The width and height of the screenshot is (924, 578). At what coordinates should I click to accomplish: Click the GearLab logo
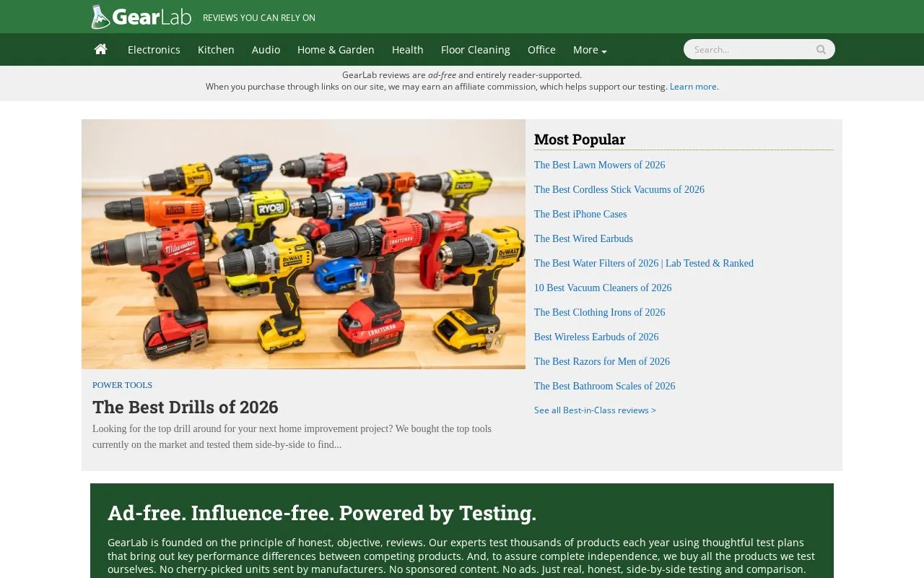[x=141, y=17]
